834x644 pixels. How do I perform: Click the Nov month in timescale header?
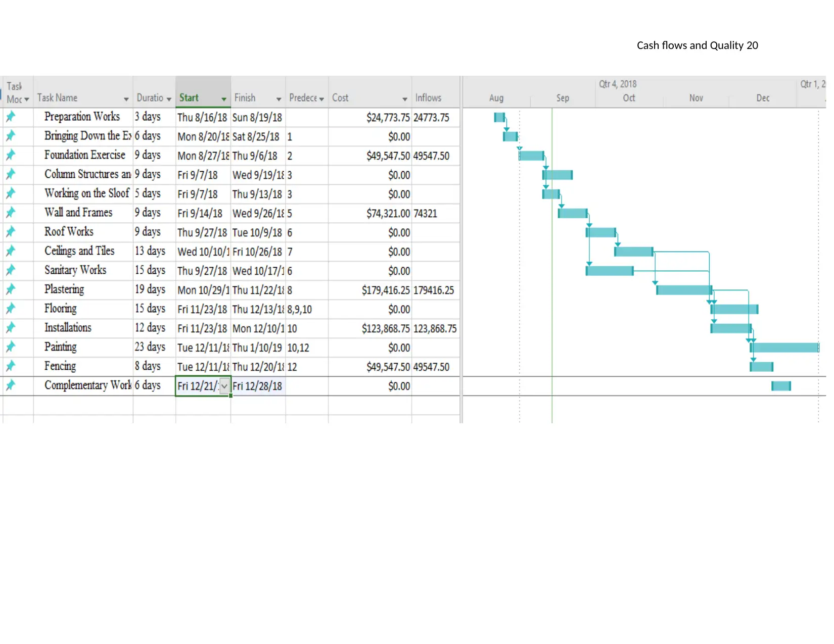point(696,98)
